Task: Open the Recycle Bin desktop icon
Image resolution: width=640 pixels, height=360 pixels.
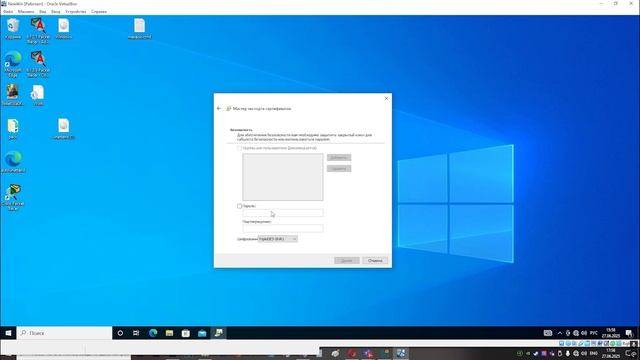Action: (x=13, y=29)
